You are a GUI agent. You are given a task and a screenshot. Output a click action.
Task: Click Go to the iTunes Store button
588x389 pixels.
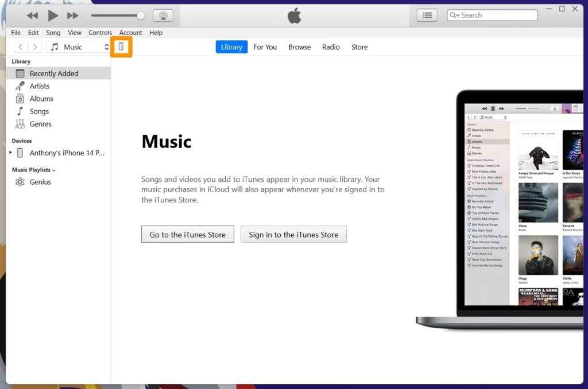(x=188, y=234)
